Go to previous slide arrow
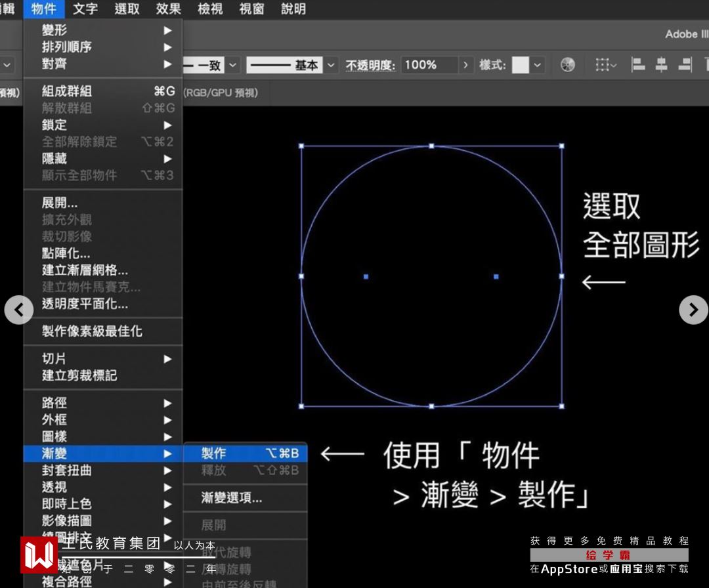Viewport: 709px width, 588px height. (x=19, y=310)
